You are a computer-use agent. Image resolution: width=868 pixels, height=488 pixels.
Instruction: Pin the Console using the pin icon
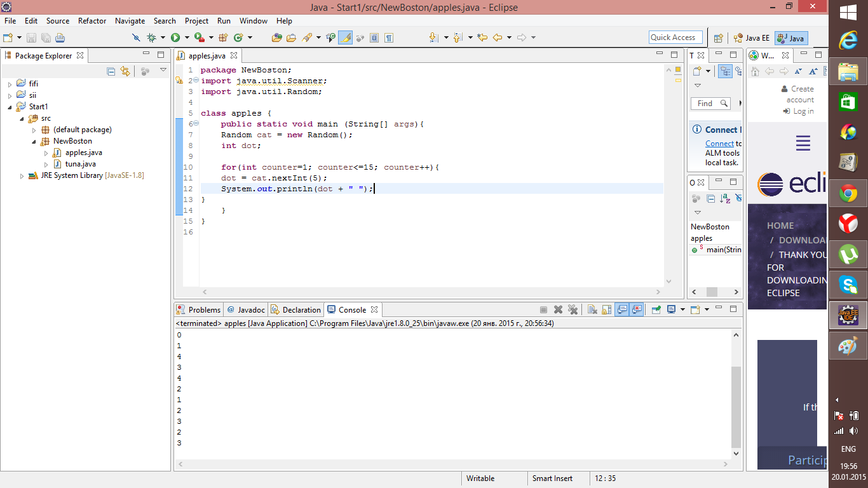pos(655,309)
